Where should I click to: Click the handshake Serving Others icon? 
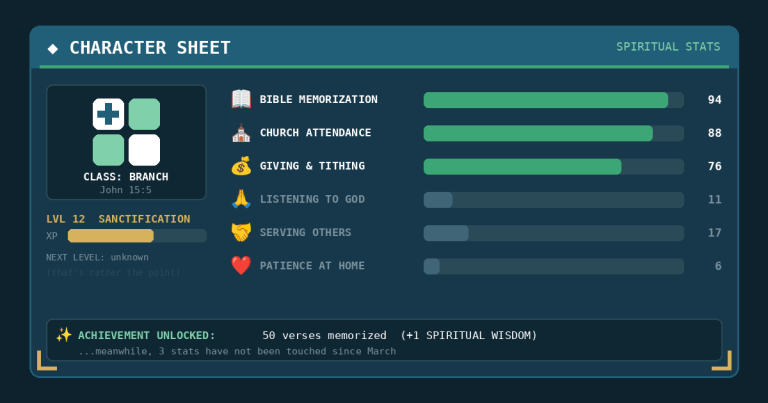[241, 233]
